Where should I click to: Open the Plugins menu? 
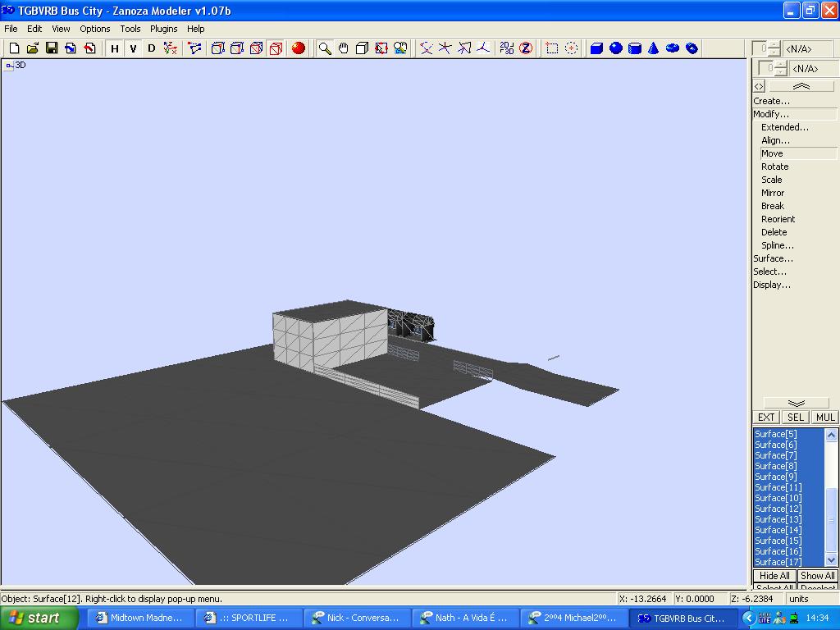163,29
